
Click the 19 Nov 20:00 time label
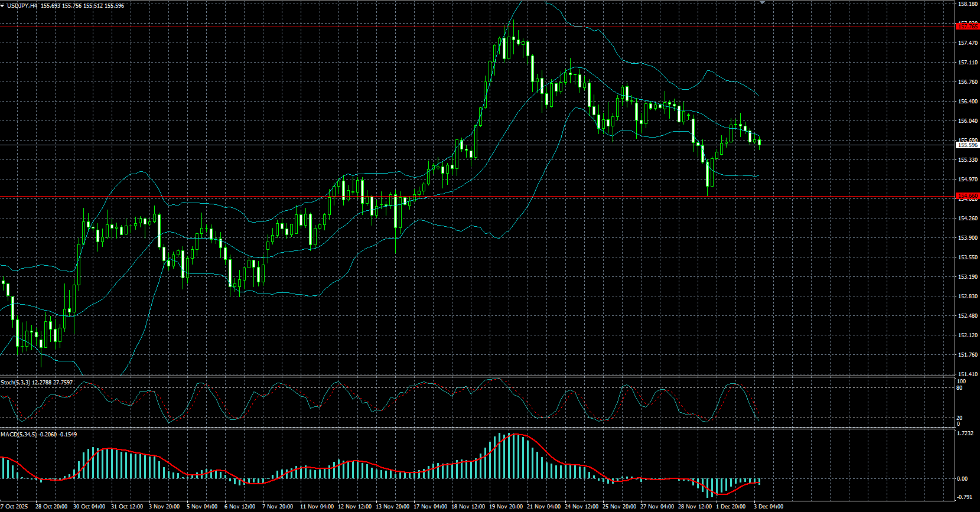coord(506,507)
